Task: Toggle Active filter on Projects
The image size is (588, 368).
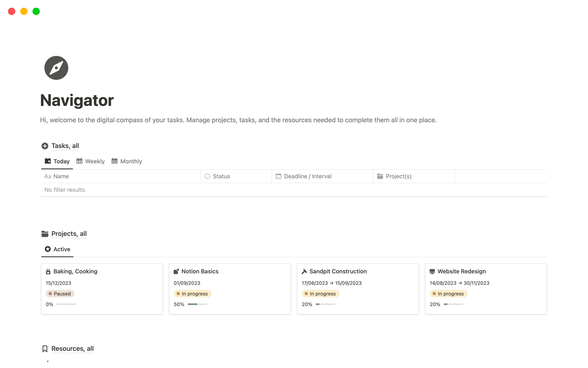Action: point(61,249)
